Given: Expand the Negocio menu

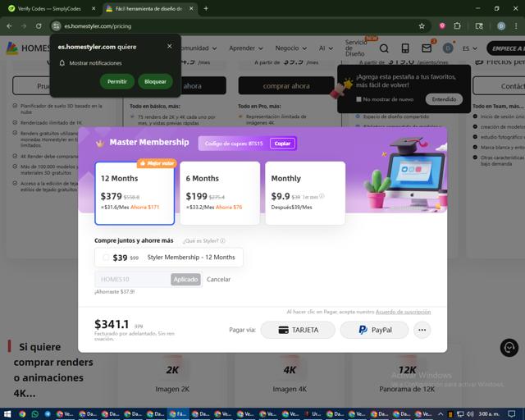Looking at the screenshot, I should [290, 48].
